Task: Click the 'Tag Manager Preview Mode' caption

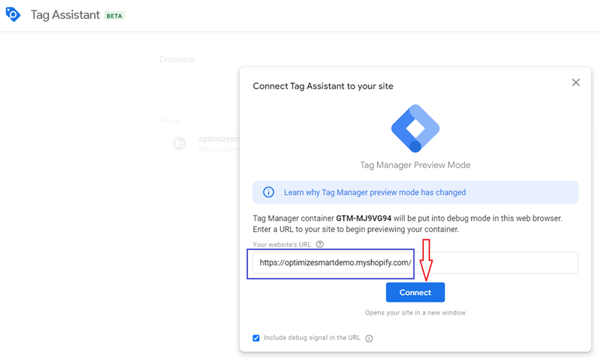Action: click(x=415, y=165)
